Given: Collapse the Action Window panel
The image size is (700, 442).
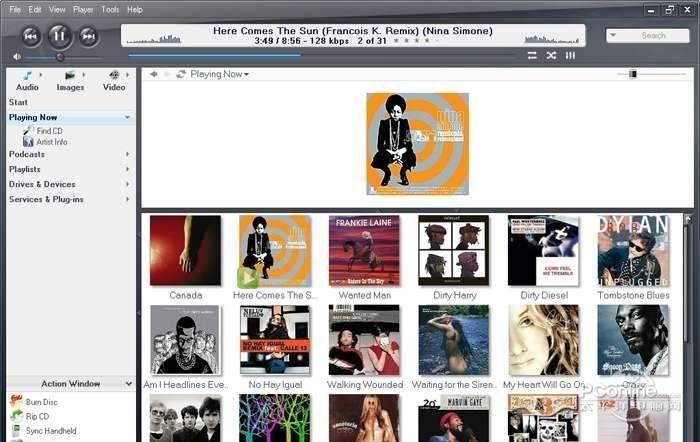Looking at the screenshot, I should tap(129, 384).
